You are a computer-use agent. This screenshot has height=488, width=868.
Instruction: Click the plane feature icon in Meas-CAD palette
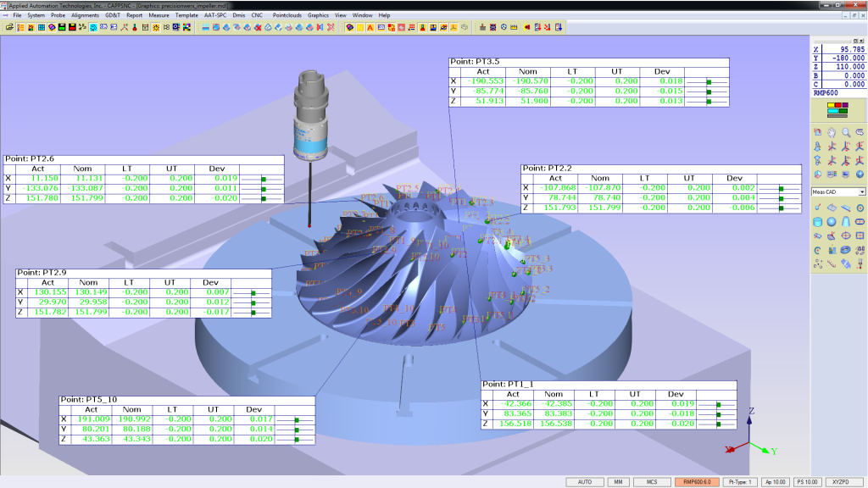[x=832, y=208]
